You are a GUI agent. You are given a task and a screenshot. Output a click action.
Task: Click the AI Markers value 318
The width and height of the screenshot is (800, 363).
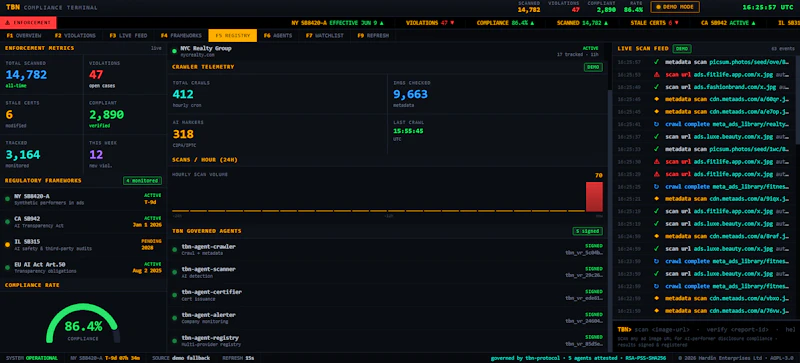tap(183, 134)
